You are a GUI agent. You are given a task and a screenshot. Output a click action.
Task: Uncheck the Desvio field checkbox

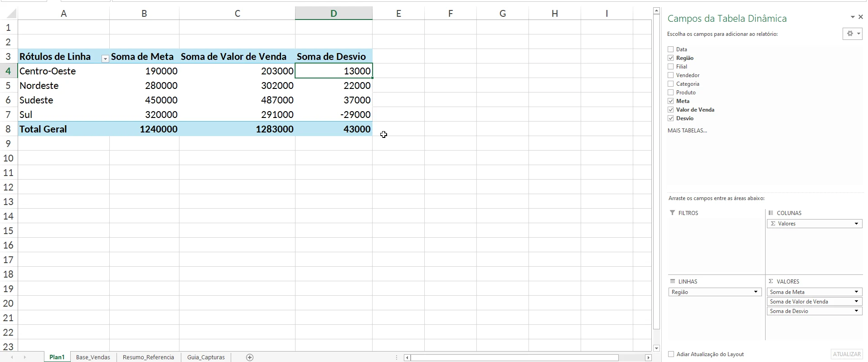pos(671,118)
